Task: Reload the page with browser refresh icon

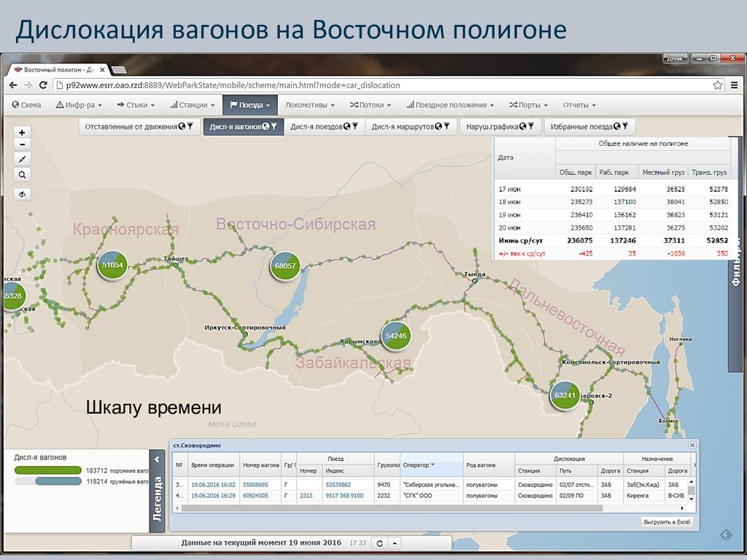Action: [43, 85]
